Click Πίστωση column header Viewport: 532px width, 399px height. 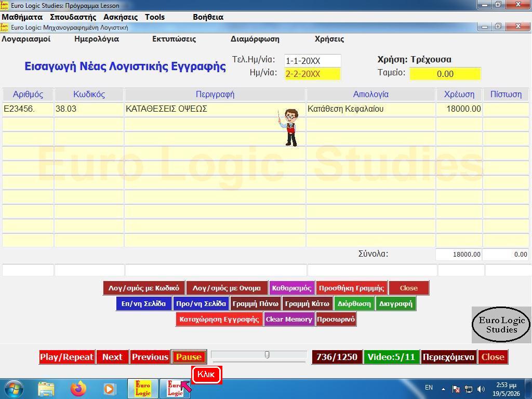click(x=506, y=95)
